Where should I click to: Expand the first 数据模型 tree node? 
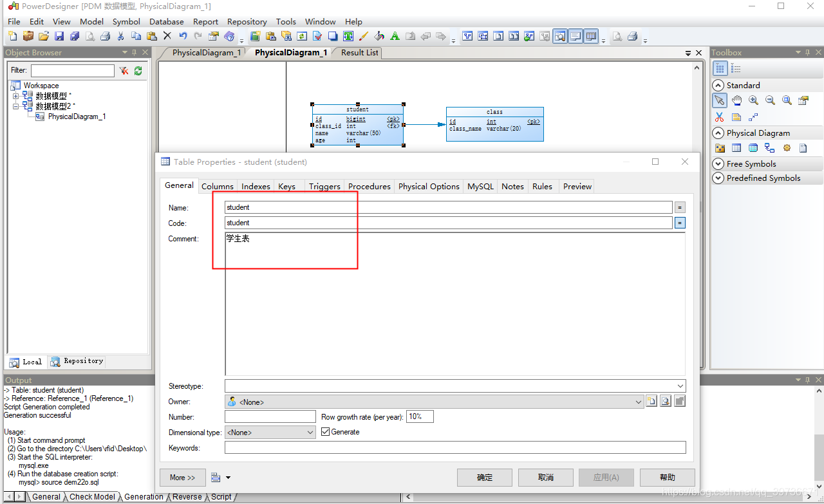coord(16,96)
